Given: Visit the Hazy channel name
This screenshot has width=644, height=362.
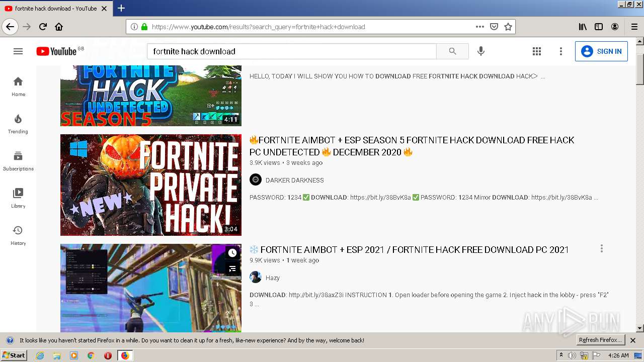Looking at the screenshot, I should [273, 278].
